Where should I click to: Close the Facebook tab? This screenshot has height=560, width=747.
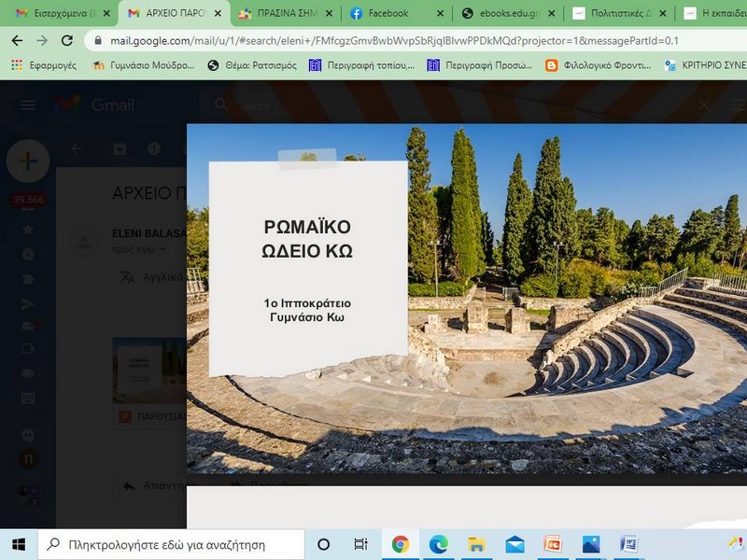(441, 13)
